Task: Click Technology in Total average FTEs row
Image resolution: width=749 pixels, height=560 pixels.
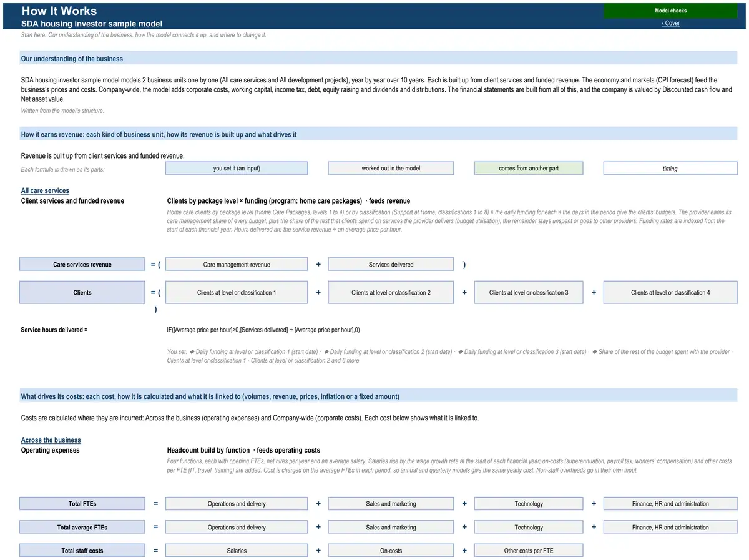Action: (x=529, y=528)
